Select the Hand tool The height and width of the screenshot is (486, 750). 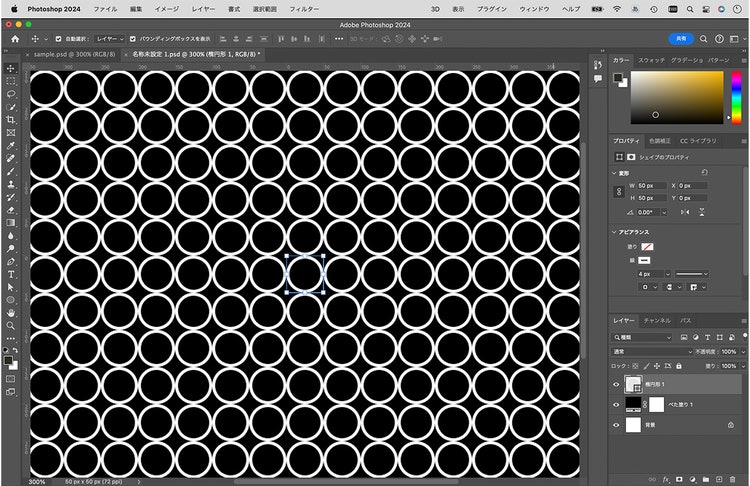11,313
